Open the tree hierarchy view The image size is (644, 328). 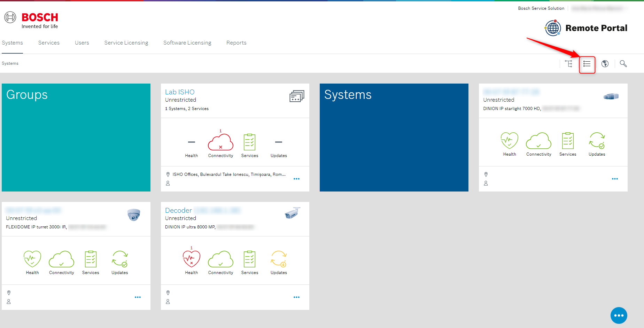click(x=569, y=64)
